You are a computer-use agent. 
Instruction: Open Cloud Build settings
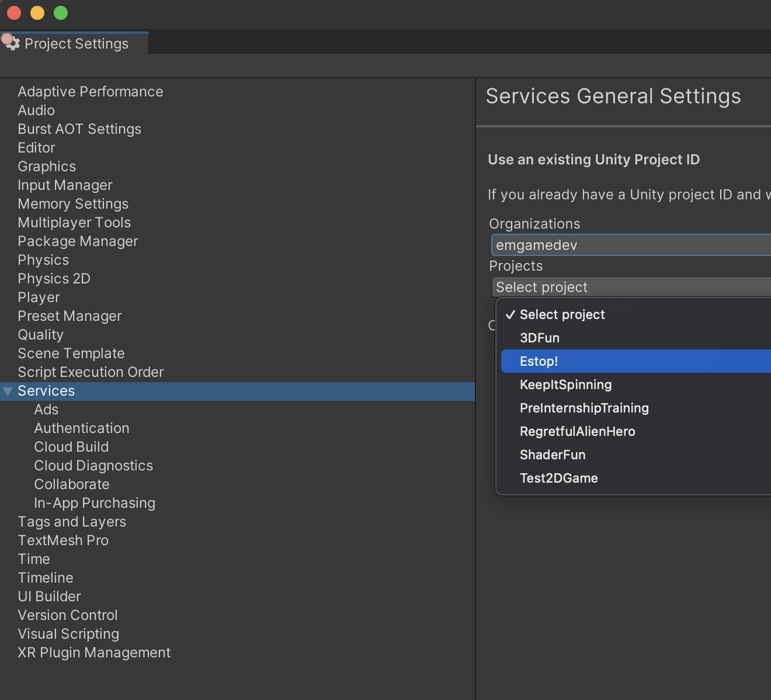[71, 447]
